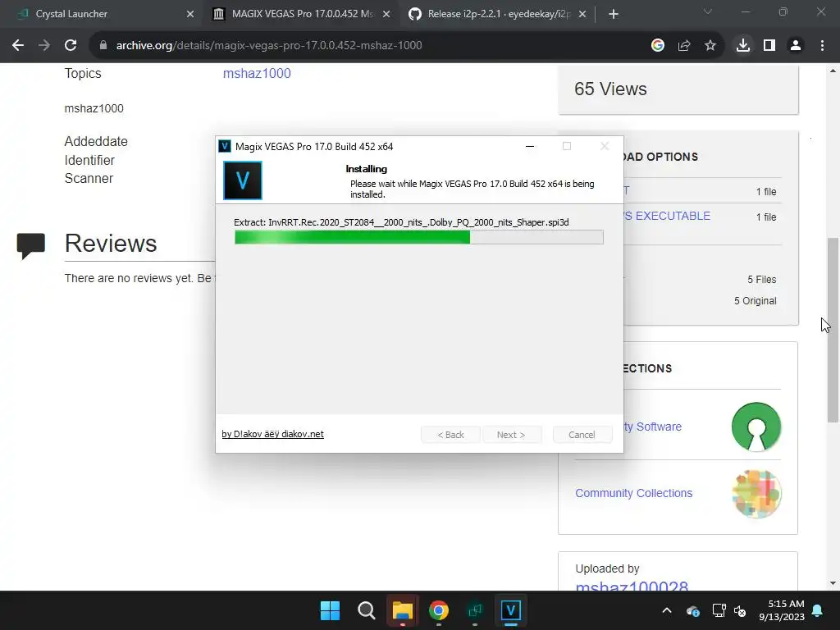Open Chrome three-dot menu
The width and height of the screenshot is (840, 630).
(x=822, y=46)
